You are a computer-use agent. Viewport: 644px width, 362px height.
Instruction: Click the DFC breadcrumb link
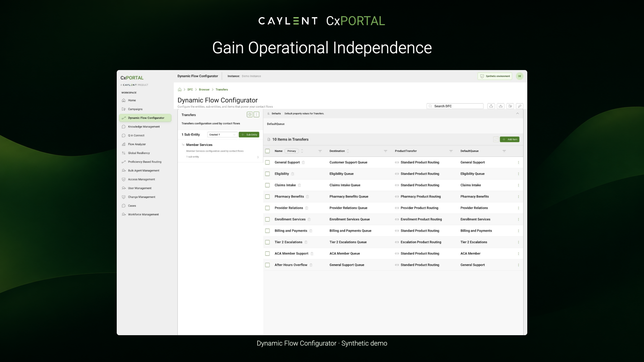pos(190,89)
